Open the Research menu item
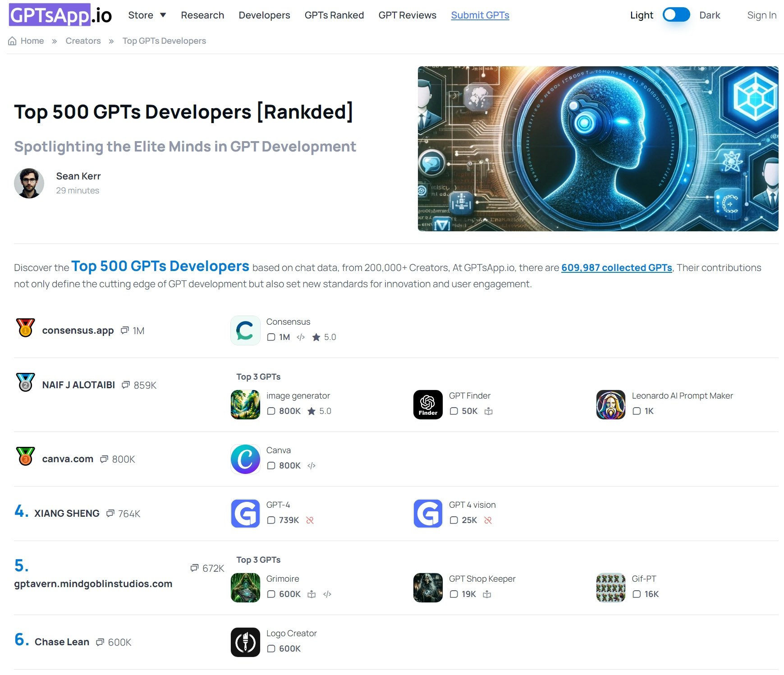This screenshot has height=675, width=784. pos(202,15)
